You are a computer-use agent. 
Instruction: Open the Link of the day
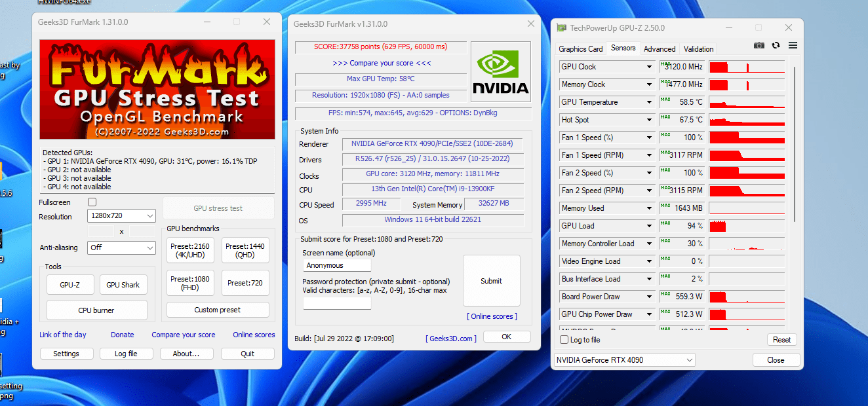(63, 335)
